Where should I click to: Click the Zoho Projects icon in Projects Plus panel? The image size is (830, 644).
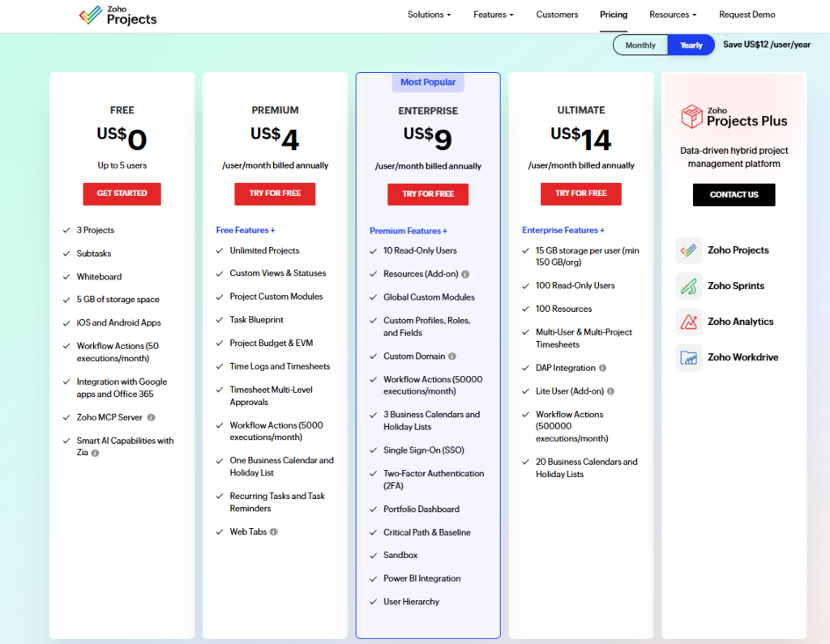pos(689,250)
